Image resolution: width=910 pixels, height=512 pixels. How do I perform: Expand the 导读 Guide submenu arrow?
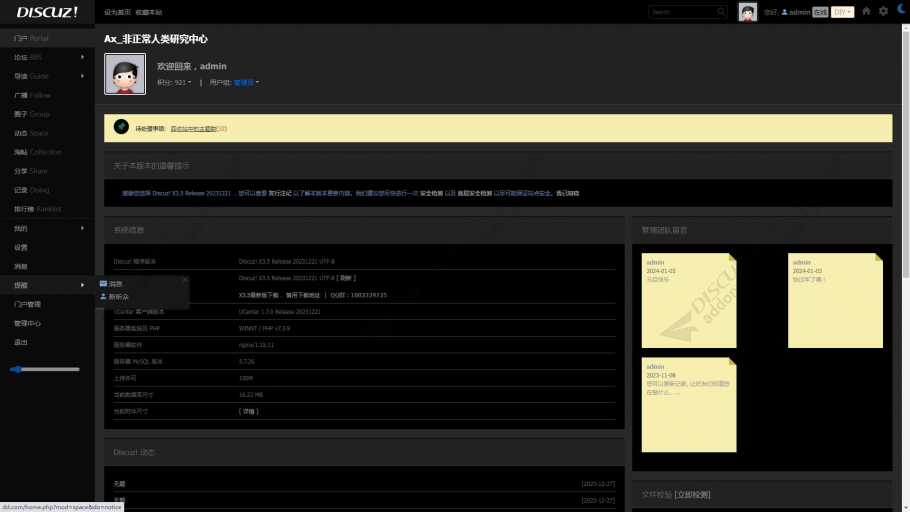(82, 76)
